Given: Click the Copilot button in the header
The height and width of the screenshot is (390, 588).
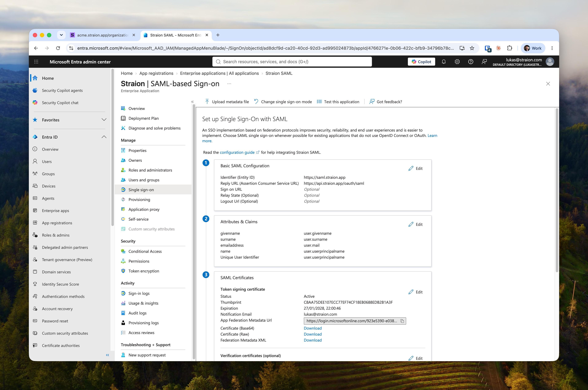Looking at the screenshot, I should tap(421, 62).
